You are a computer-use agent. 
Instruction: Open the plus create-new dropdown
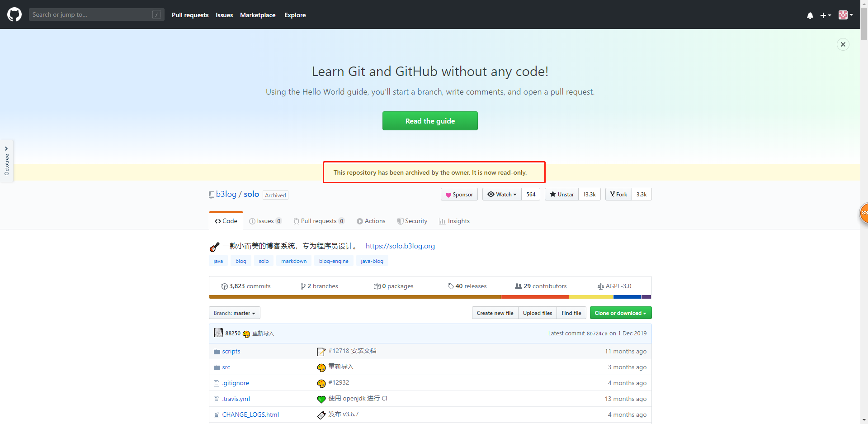(x=826, y=15)
